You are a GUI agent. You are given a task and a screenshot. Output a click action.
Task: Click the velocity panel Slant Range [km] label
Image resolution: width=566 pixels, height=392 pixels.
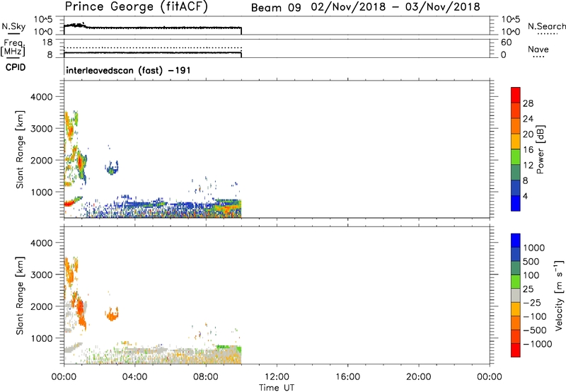tap(20, 296)
